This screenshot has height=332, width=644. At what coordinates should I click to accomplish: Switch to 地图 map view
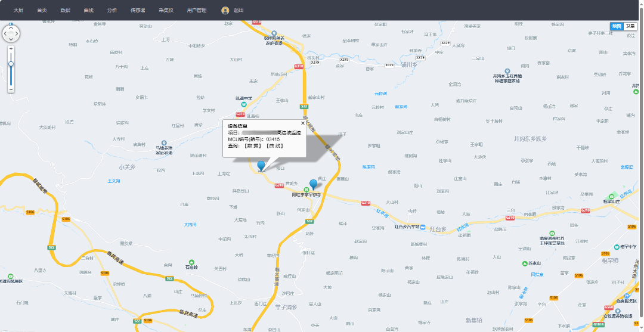617,26
